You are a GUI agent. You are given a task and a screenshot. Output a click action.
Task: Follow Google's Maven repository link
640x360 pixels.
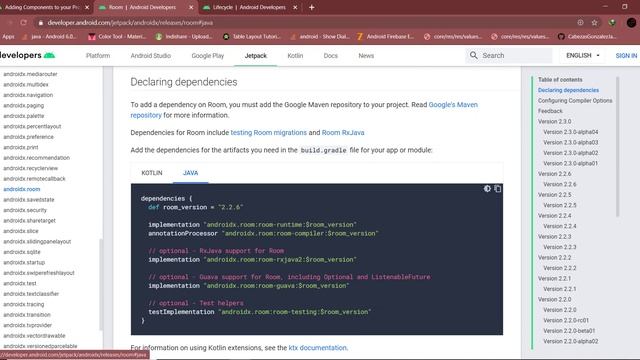tap(453, 104)
